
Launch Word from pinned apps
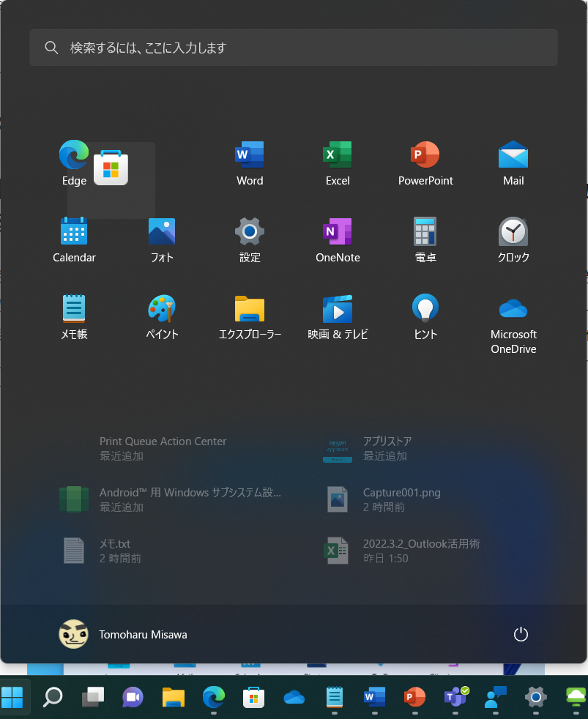[250, 163]
